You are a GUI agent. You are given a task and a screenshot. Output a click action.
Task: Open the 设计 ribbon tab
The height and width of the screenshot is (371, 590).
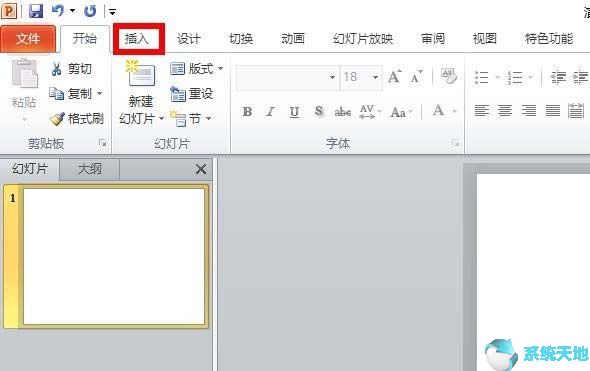click(189, 38)
